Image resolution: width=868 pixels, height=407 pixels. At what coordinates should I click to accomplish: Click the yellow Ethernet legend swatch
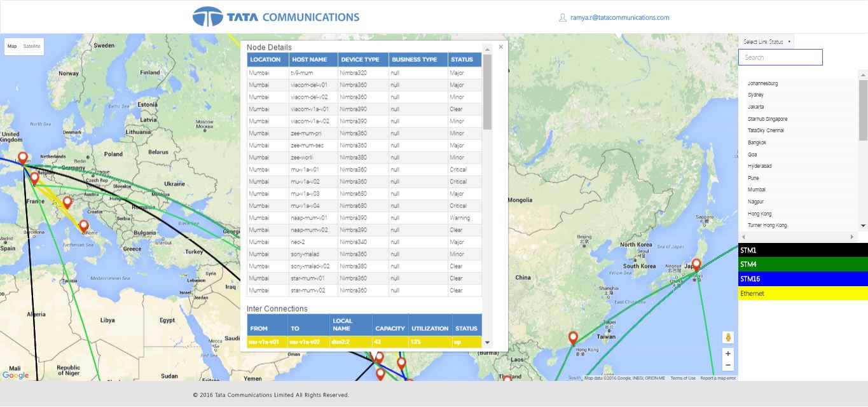pos(803,293)
